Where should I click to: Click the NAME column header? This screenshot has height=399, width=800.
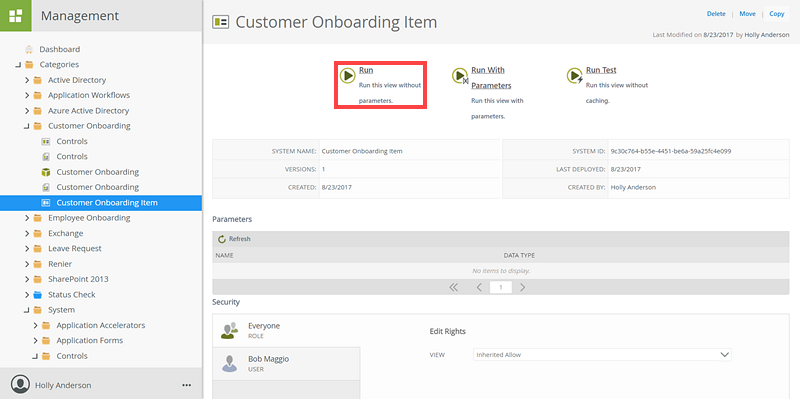(x=224, y=255)
